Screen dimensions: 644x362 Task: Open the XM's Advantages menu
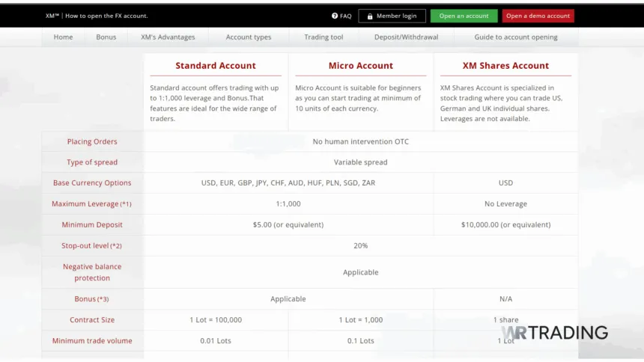pyautogui.click(x=168, y=37)
